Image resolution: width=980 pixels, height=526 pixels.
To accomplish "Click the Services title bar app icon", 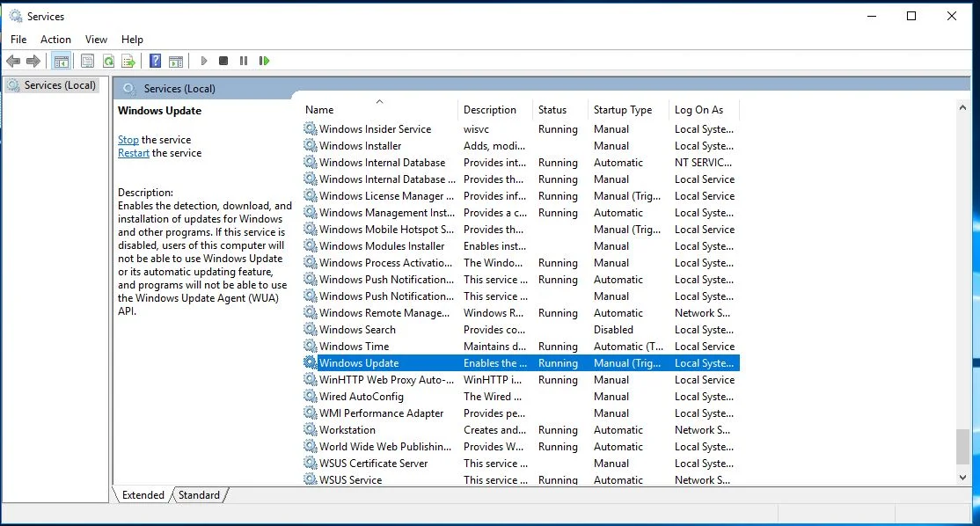I will coord(16,16).
